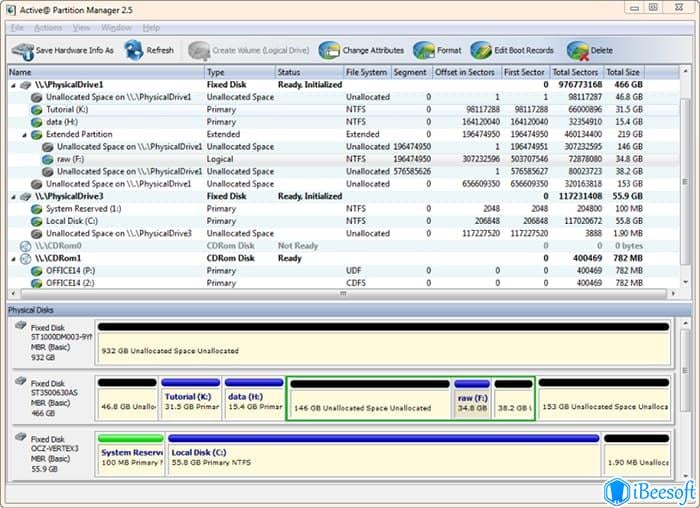Click the Create Volume (Logical Drive) icon
Viewport: 700px width, 508px height.
[199, 51]
